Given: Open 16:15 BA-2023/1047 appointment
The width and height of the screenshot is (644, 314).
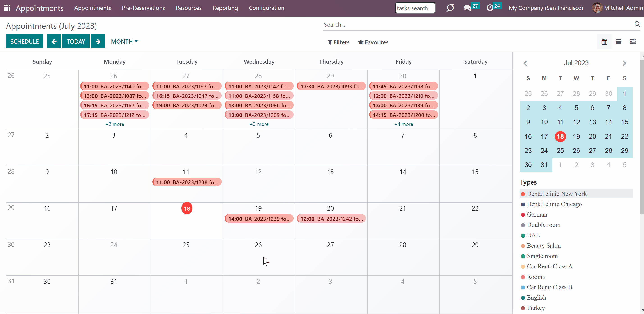Looking at the screenshot, I should [x=187, y=96].
